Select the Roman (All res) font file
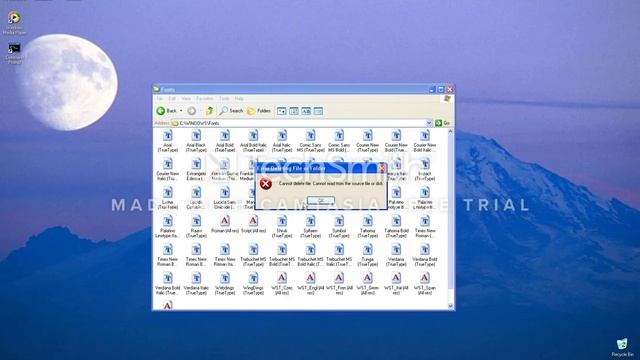This screenshot has width=640, height=360. click(x=225, y=224)
